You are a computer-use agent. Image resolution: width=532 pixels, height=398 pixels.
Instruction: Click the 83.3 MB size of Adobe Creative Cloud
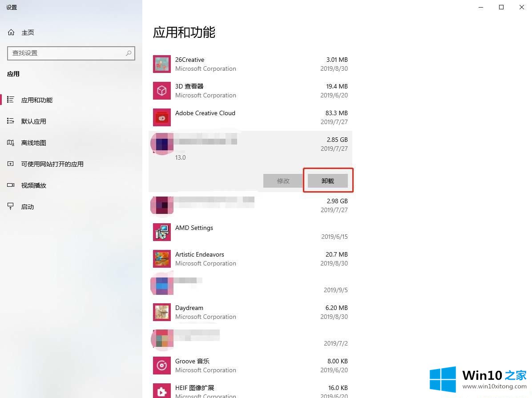pos(337,113)
